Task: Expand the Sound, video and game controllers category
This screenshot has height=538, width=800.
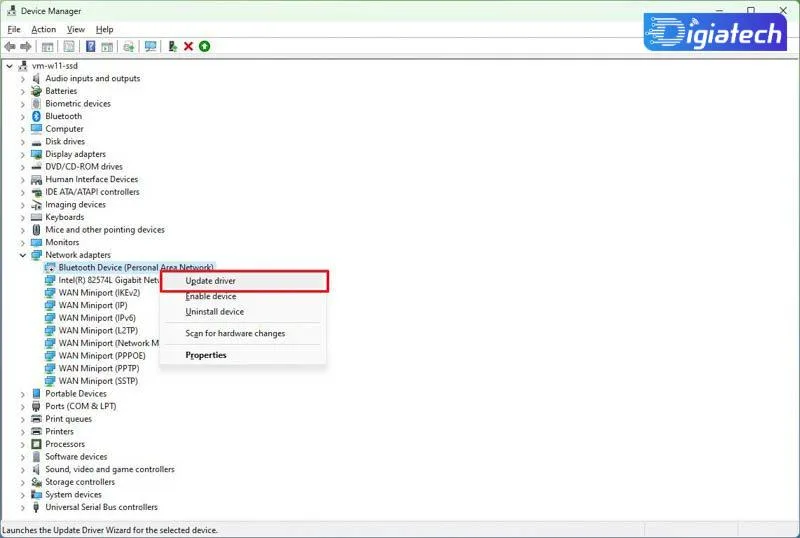Action: click(22, 470)
